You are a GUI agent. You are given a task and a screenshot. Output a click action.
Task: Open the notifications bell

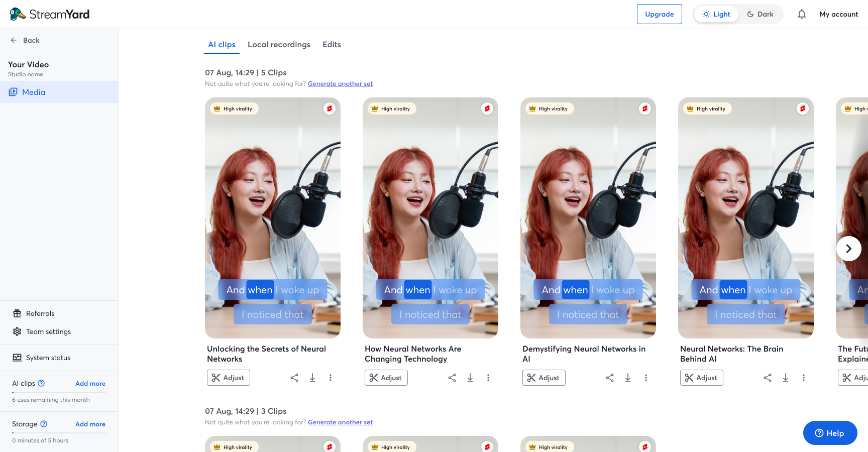click(802, 14)
